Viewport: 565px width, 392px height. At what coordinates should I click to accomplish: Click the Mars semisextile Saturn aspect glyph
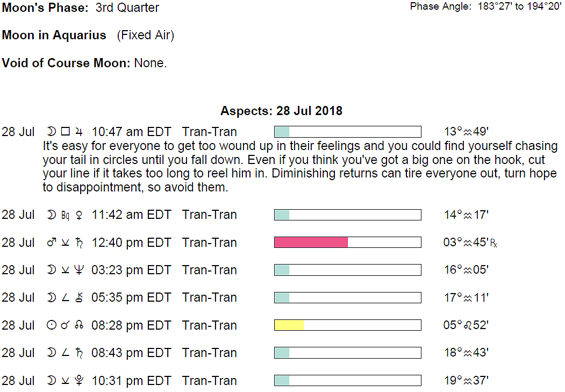point(66,243)
